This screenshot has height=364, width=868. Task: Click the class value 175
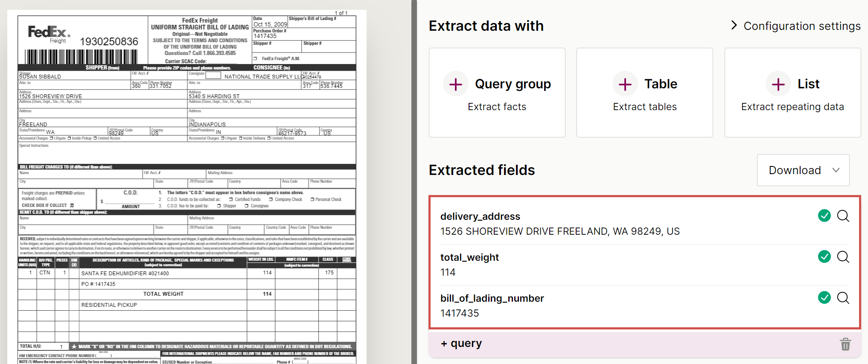coord(329,273)
